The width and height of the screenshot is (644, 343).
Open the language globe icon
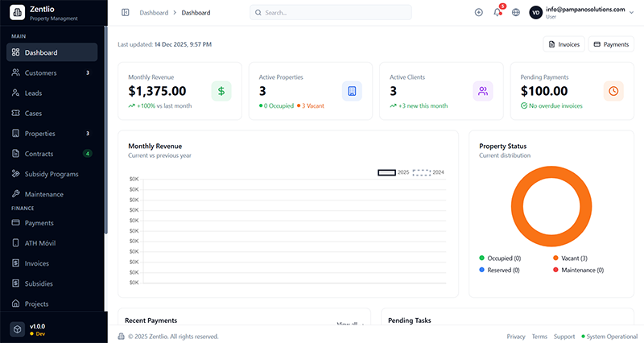click(516, 12)
